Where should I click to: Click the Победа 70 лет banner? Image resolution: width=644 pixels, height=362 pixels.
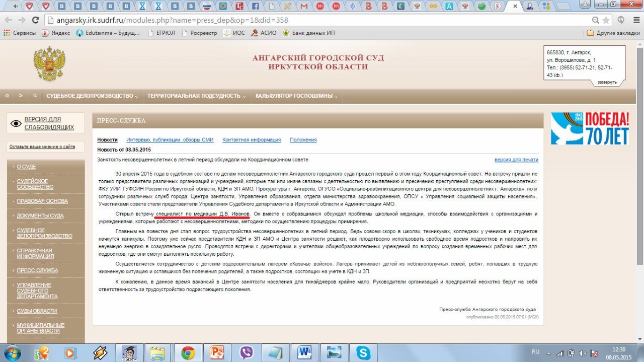point(590,128)
